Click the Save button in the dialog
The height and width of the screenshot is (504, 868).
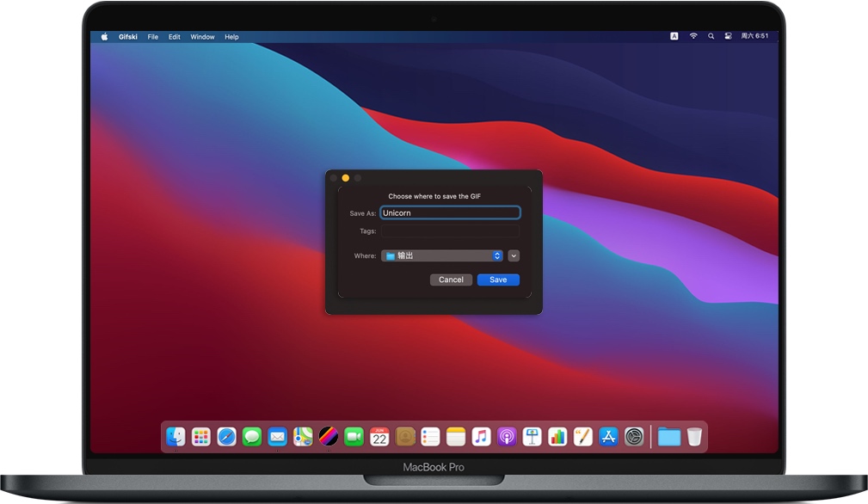click(498, 280)
